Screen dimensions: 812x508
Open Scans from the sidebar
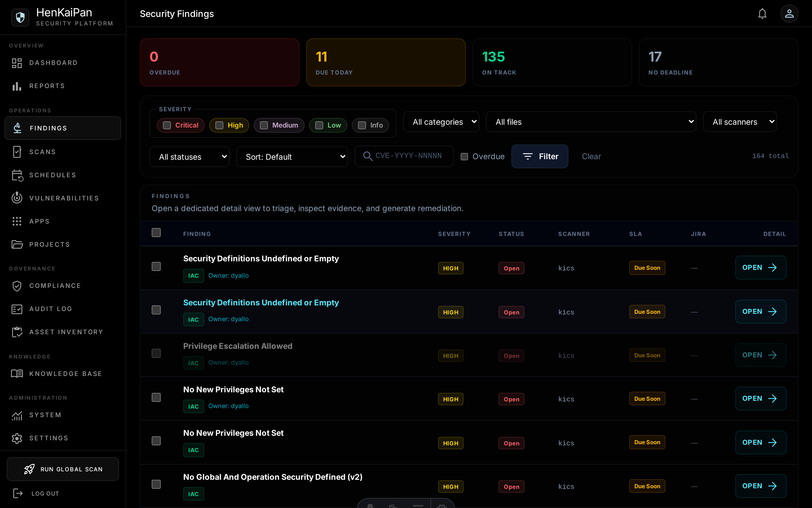[x=63, y=152]
